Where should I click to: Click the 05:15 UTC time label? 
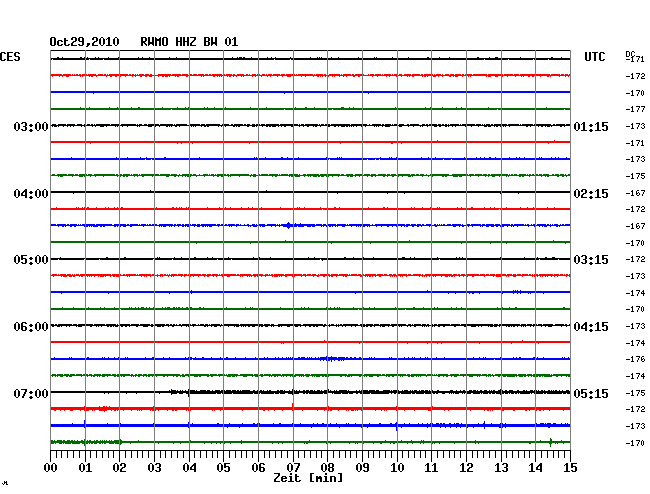click(x=591, y=393)
